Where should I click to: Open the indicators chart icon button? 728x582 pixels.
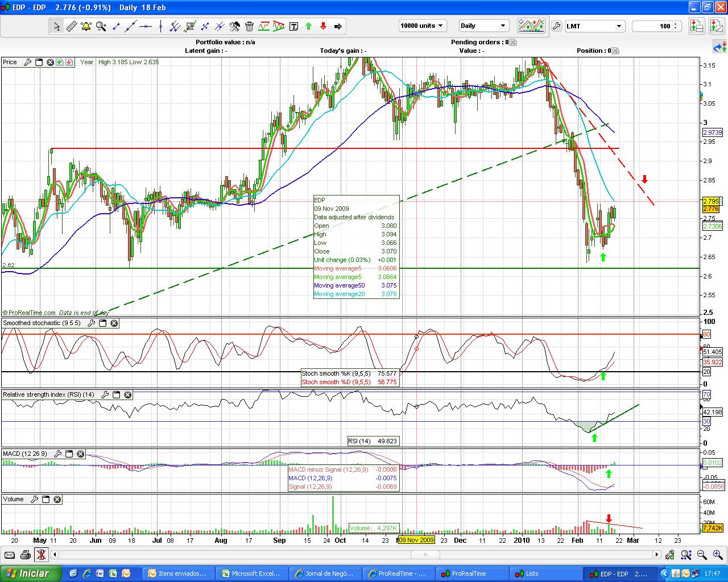coord(531,26)
